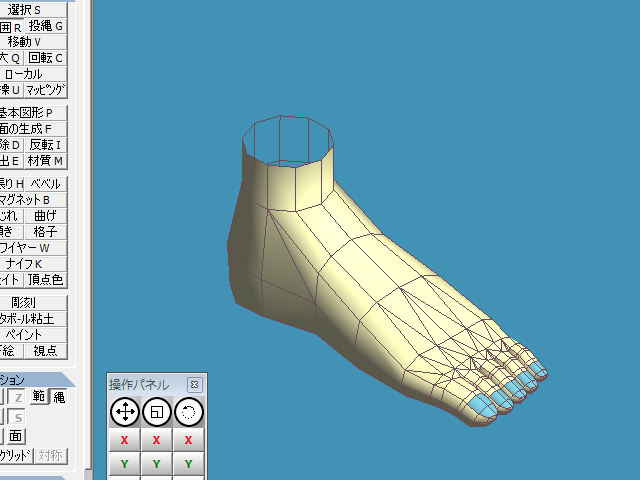Click the weight button left of 頂点色

coord(11,280)
